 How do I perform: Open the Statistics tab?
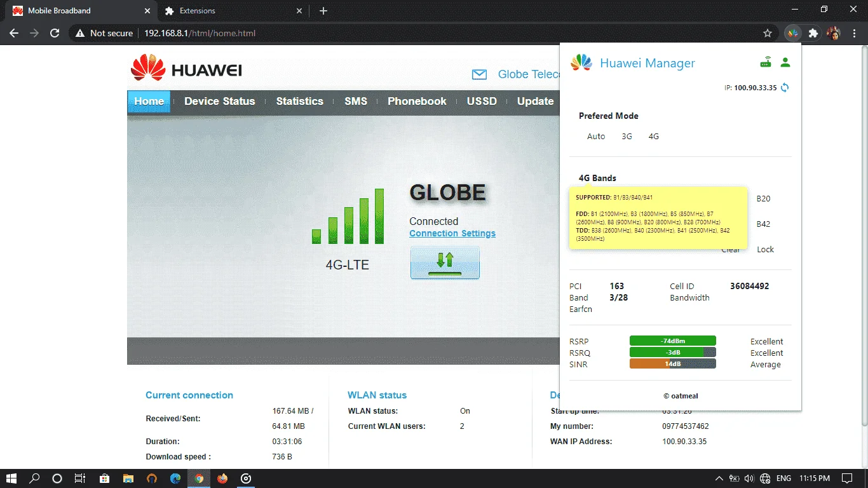point(299,101)
